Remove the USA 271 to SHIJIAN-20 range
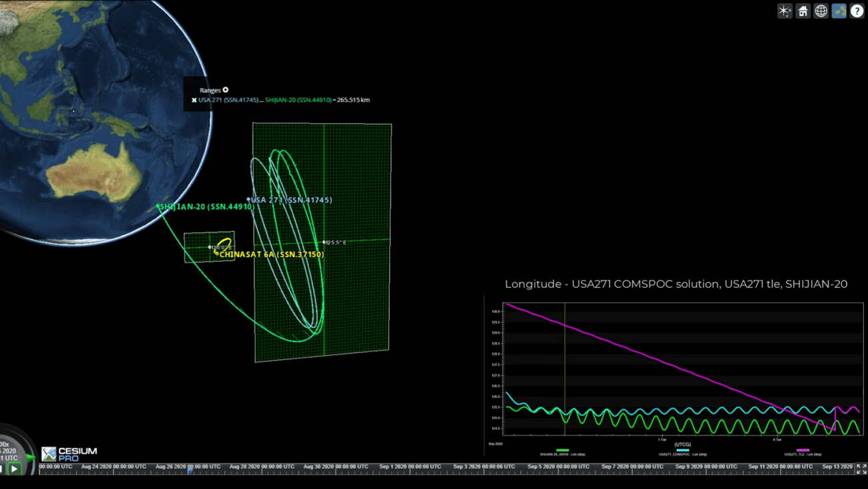The height and width of the screenshot is (489, 868). coord(194,100)
